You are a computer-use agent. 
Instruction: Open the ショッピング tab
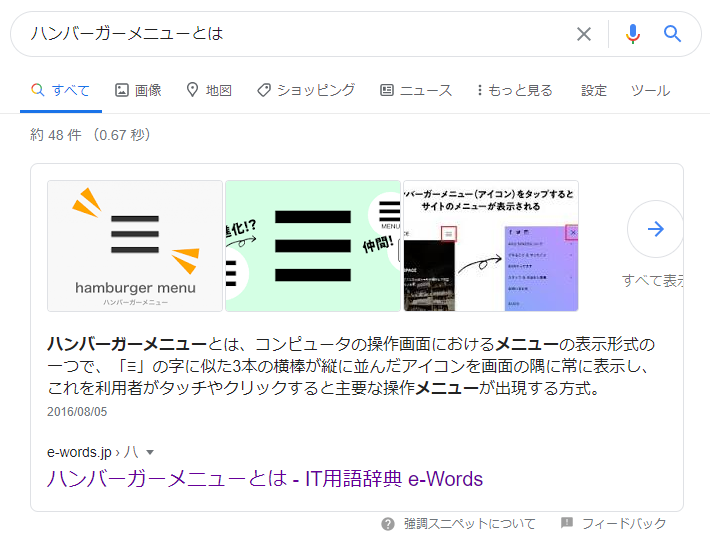coord(306,90)
